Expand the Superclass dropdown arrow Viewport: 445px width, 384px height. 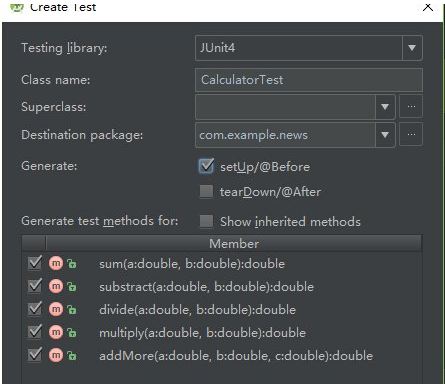point(385,107)
